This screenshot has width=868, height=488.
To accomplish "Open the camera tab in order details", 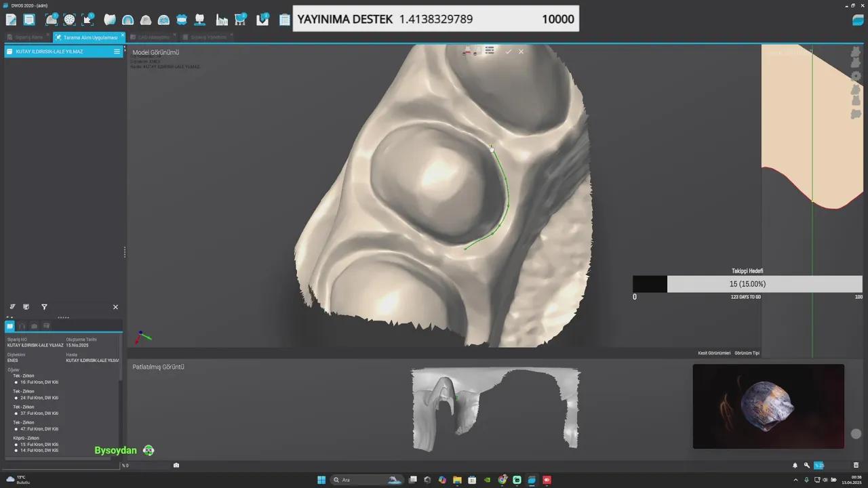I will [34, 326].
